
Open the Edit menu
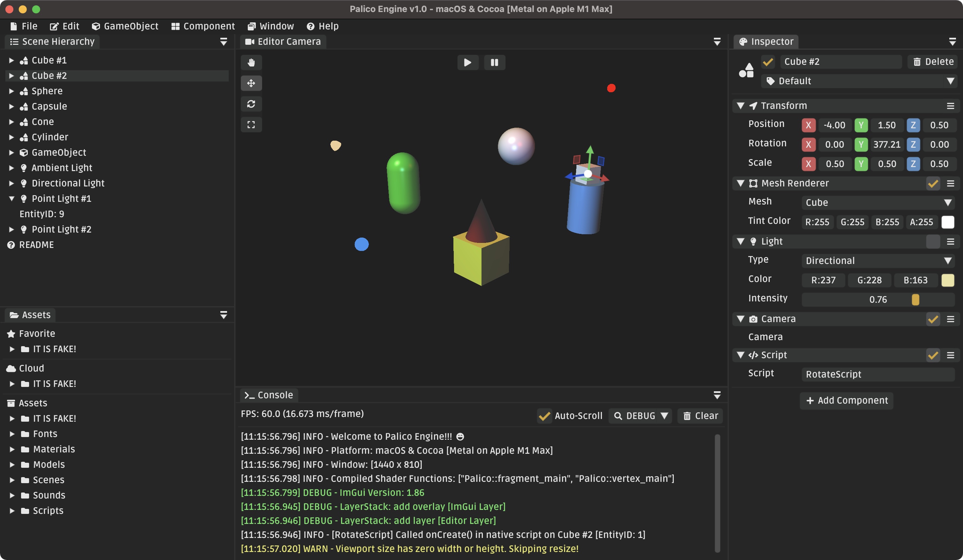click(x=64, y=26)
